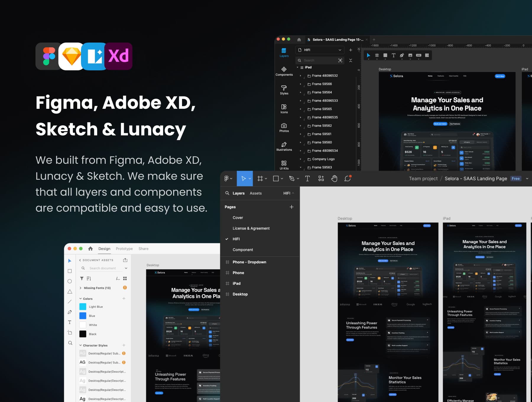Expand Missing Fonts (13) in XD
Image resolution: width=532 pixels, height=402 pixels.
80,288
